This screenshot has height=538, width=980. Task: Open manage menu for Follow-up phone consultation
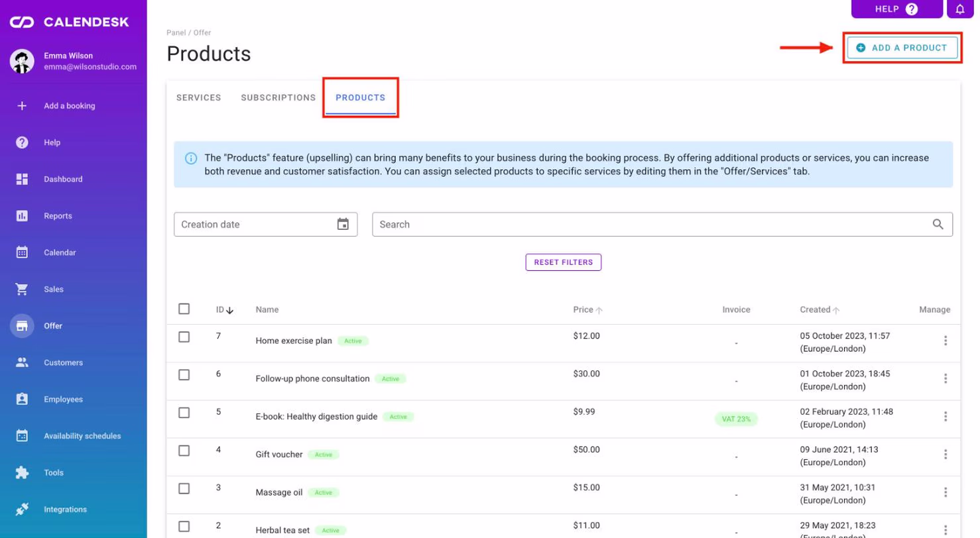click(946, 378)
